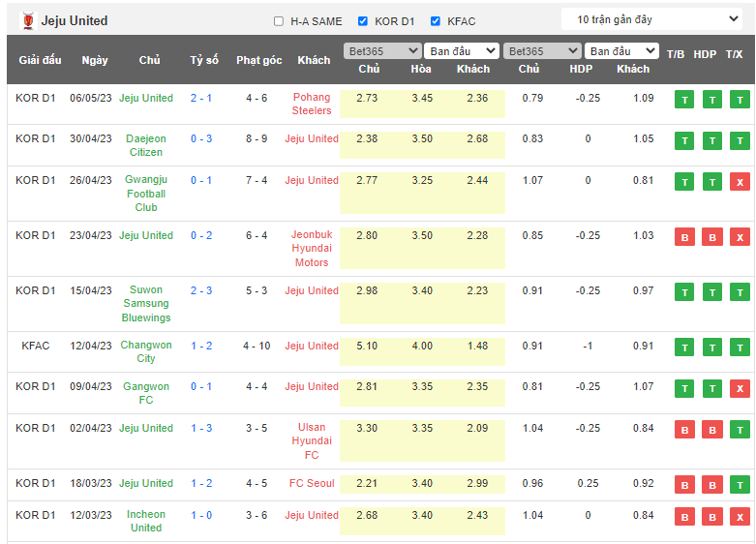Click green T badge in the FC Seoul row
This screenshot has height=544, width=756.
coord(740,484)
